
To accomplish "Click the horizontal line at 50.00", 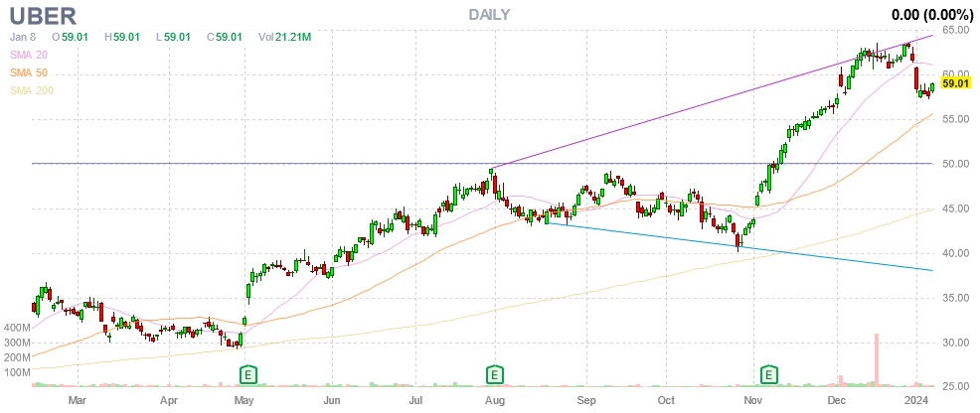I will (x=481, y=164).
